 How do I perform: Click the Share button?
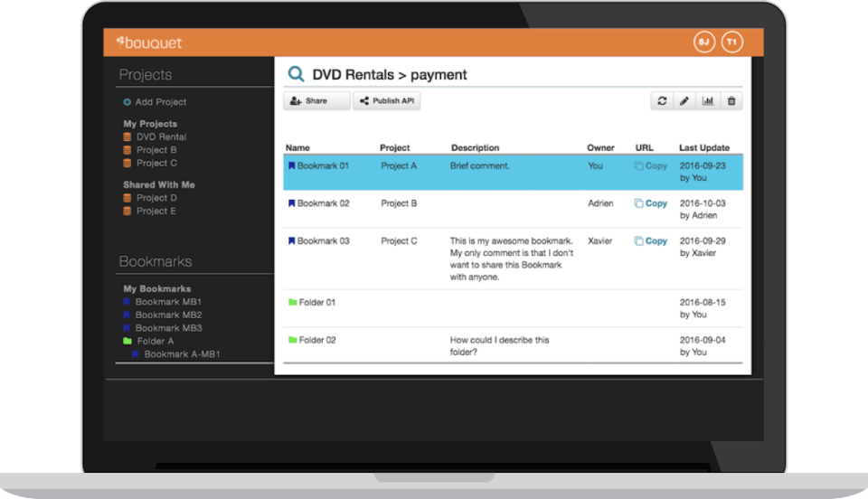coord(316,100)
